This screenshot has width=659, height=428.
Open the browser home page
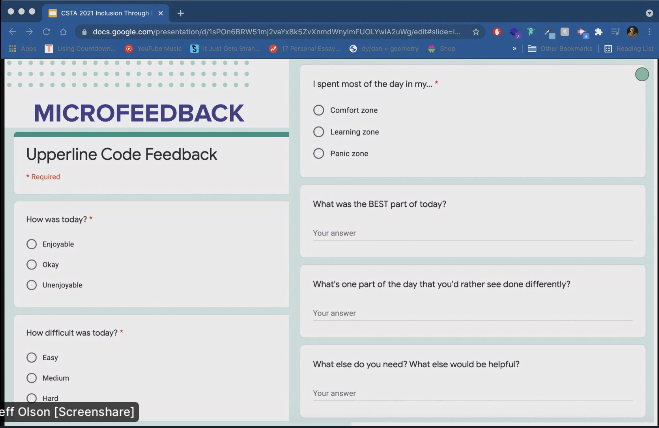point(63,32)
